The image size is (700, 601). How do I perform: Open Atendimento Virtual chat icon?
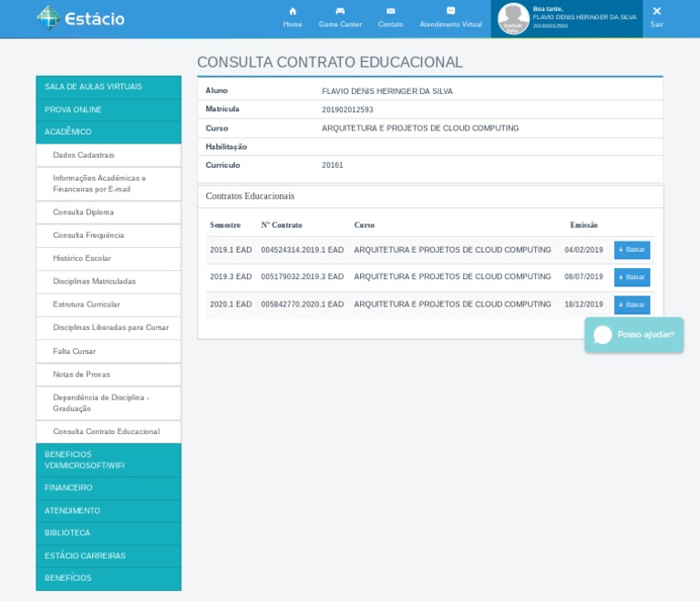(x=450, y=11)
